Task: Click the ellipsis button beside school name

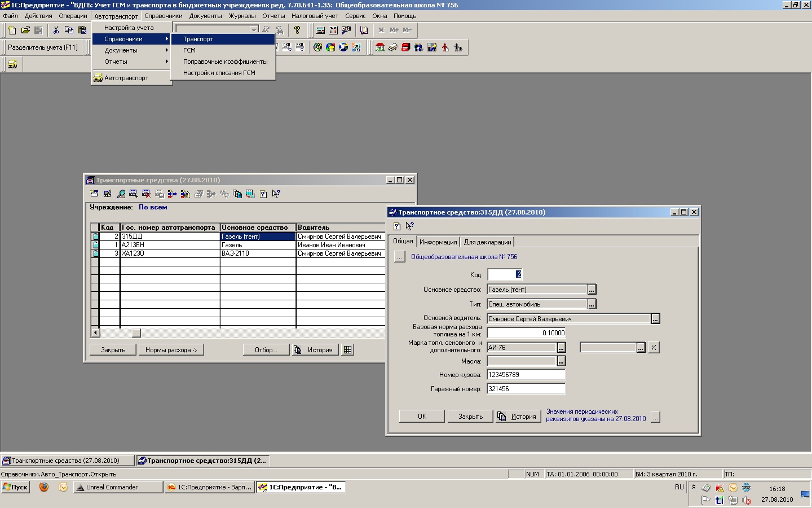Action: (x=399, y=257)
